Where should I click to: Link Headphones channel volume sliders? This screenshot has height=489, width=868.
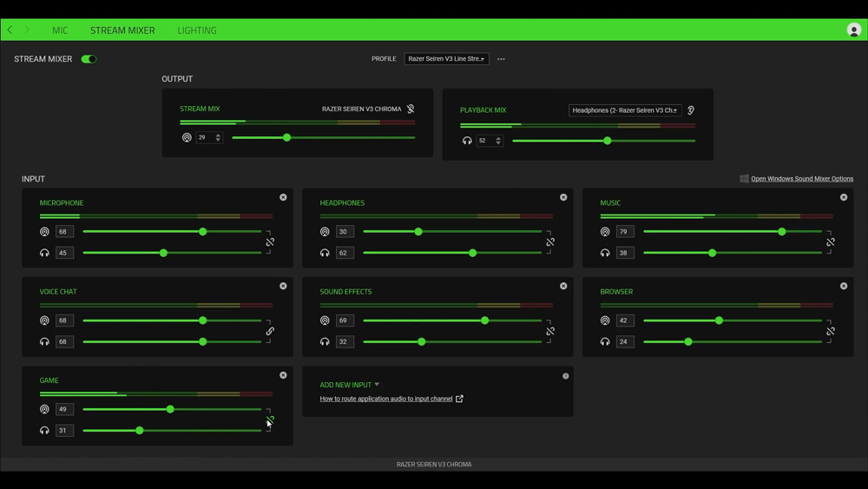pyautogui.click(x=550, y=242)
